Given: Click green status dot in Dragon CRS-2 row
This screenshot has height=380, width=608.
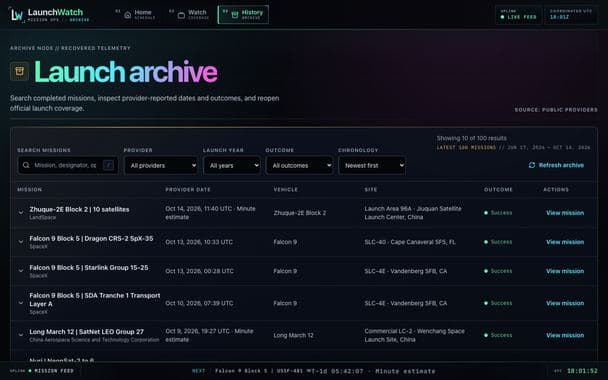Looking at the screenshot, I should coord(486,242).
